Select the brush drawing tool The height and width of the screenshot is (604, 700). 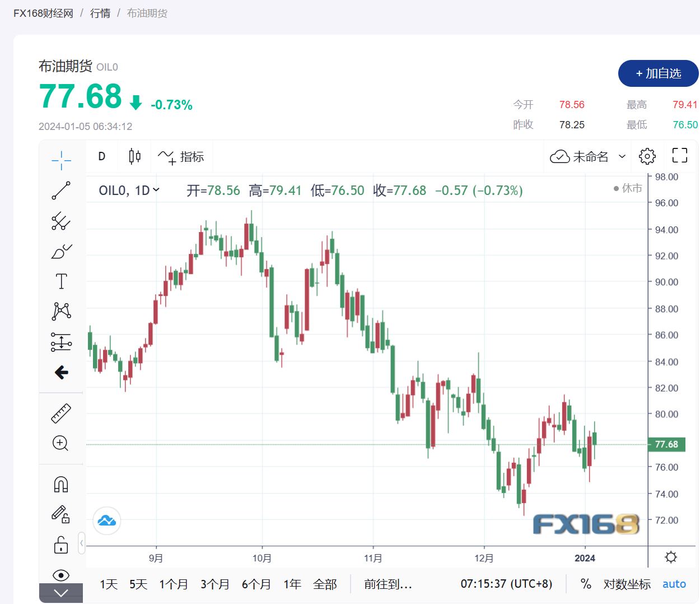tap(61, 252)
